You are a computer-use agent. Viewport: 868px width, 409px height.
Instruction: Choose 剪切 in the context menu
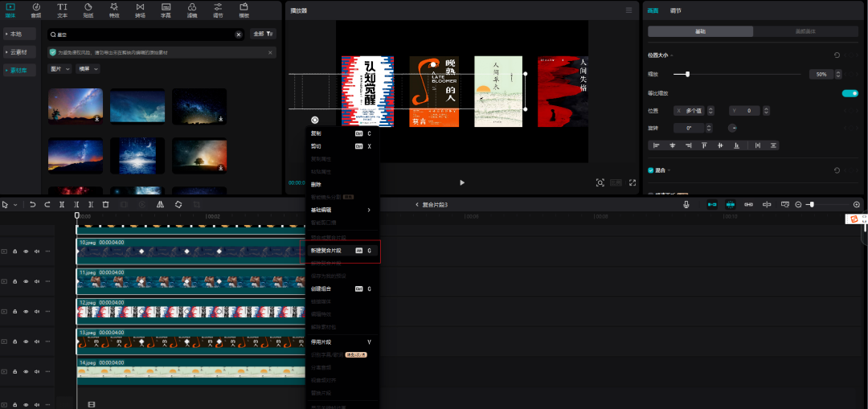(x=342, y=146)
